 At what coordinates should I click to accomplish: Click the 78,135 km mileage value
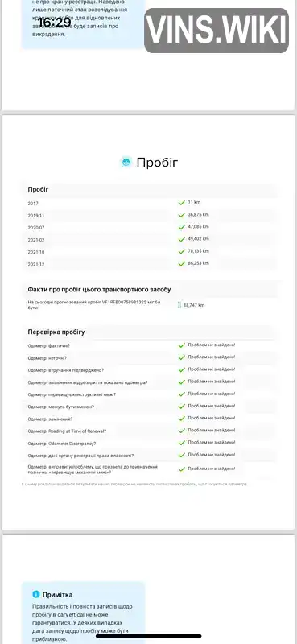(199, 251)
